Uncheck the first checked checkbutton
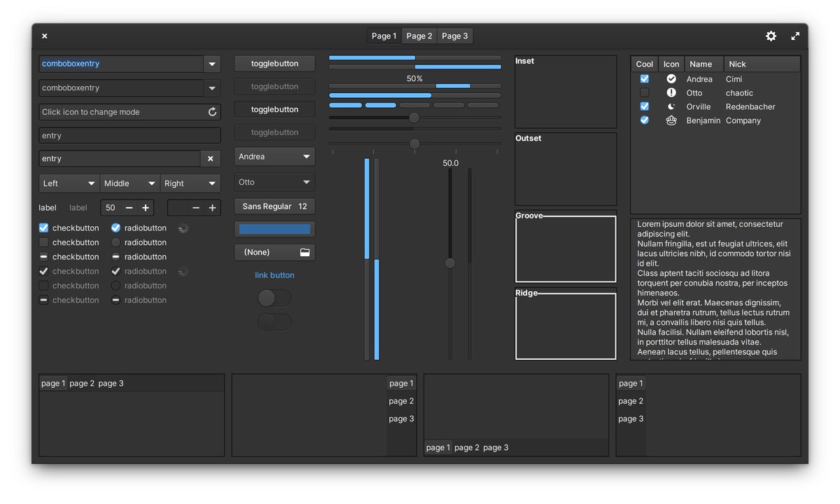 pos(43,227)
